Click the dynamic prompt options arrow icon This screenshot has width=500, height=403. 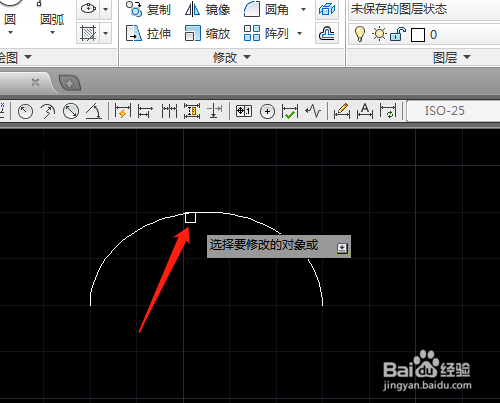pyautogui.click(x=342, y=248)
